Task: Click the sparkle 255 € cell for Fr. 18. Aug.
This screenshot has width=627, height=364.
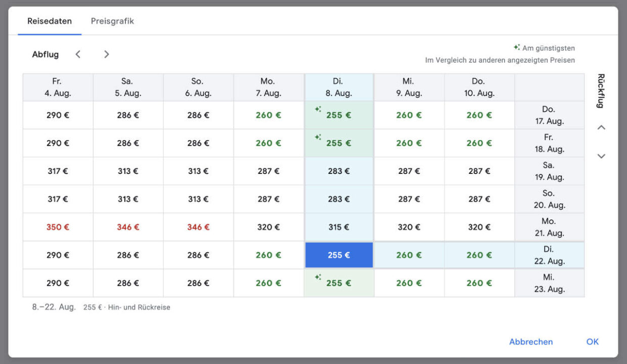Action: 339,143
